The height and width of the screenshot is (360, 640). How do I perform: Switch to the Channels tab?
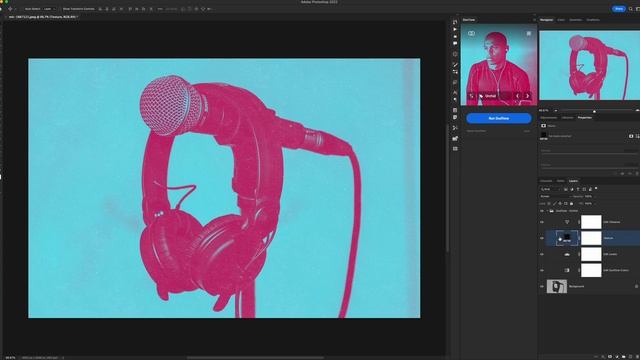pos(546,181)
